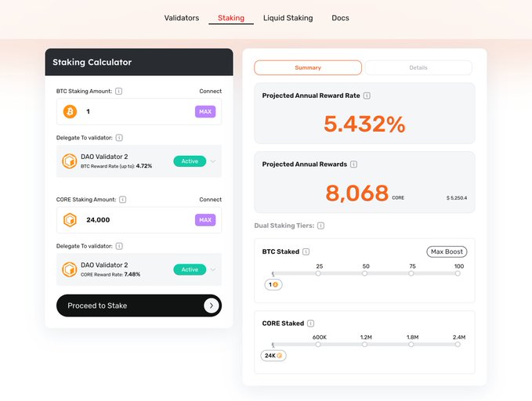Click the BTC staking amount input field
Viewport: 532px width, 401px height.
pos(137,112)
